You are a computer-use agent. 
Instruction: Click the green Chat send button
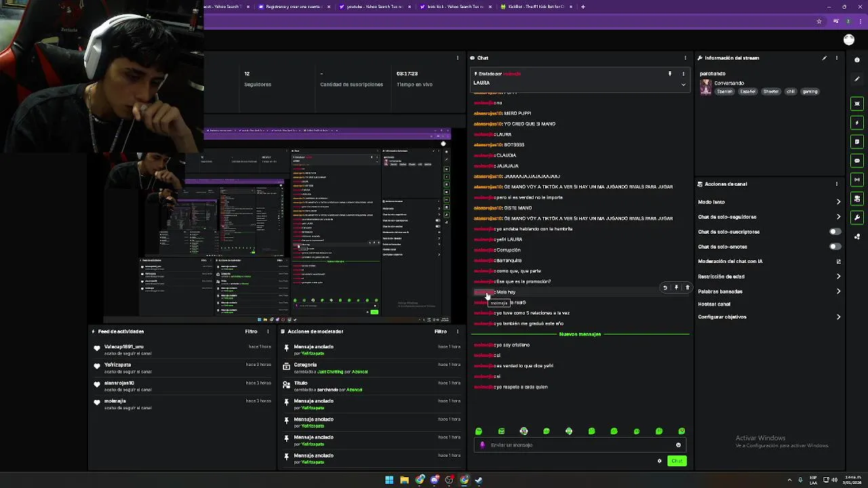(x=677, y=461)
